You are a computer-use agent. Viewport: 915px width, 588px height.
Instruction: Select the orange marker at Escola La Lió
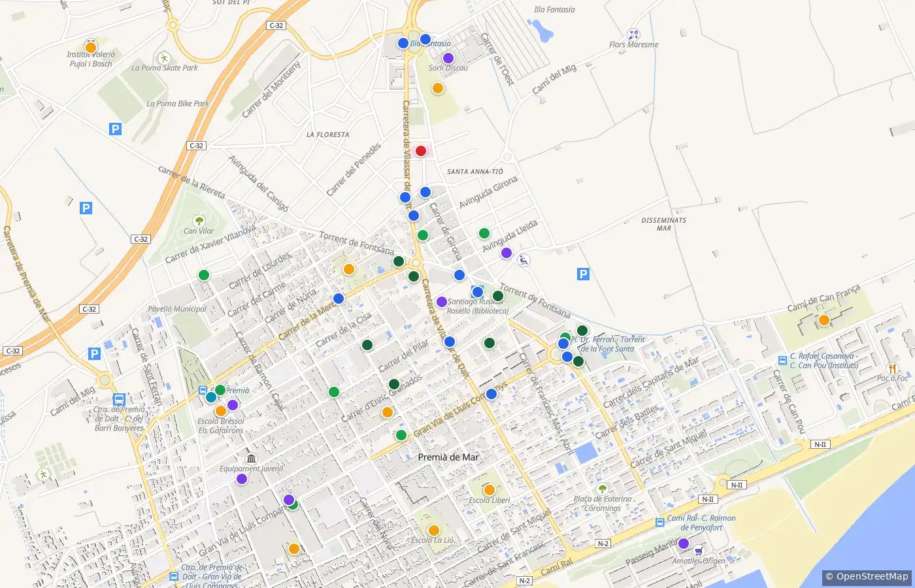point(433,531)
